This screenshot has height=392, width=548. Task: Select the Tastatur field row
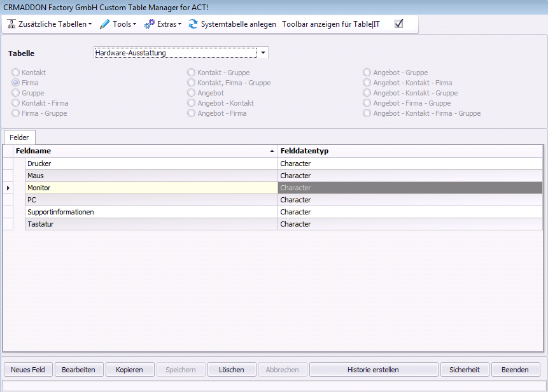point(151,224)
